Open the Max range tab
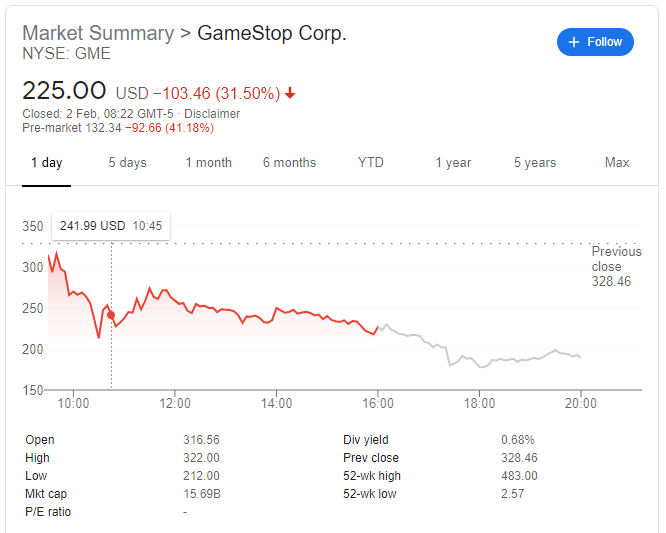The image size is (666, 533). pyautogui.click(x=617, y=162)
